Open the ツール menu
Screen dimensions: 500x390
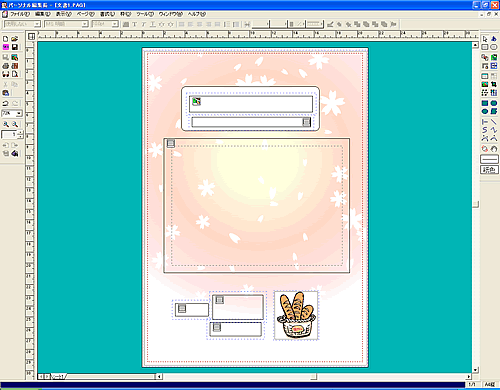[x=145, y=14]
